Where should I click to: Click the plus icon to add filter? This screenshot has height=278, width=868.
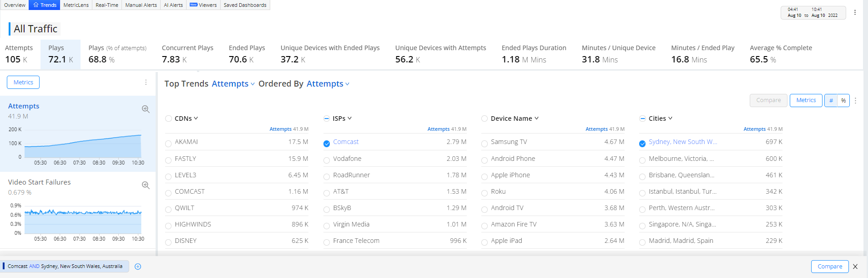pyautogui.click(x=138, y=267)
